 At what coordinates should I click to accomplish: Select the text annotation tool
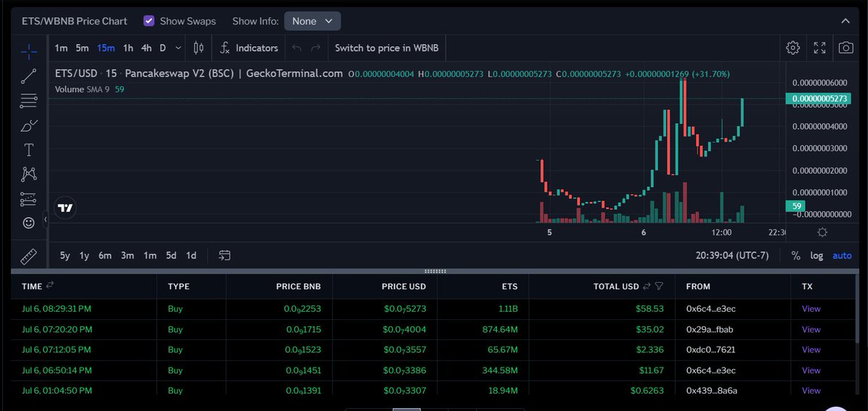[x=29, y=150]
